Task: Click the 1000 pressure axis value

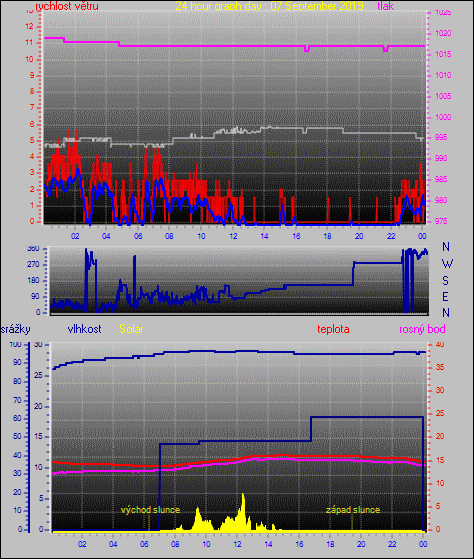Action: 443,117
